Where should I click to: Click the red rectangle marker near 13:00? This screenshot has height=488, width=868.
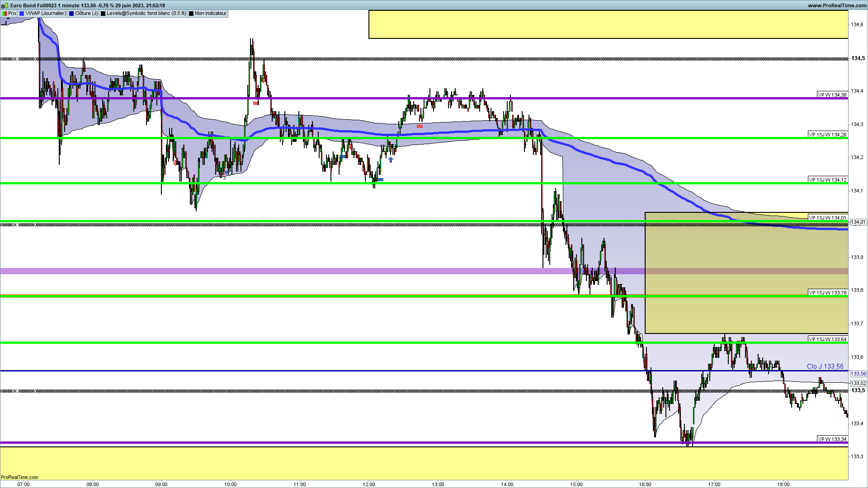pos(420,126)
